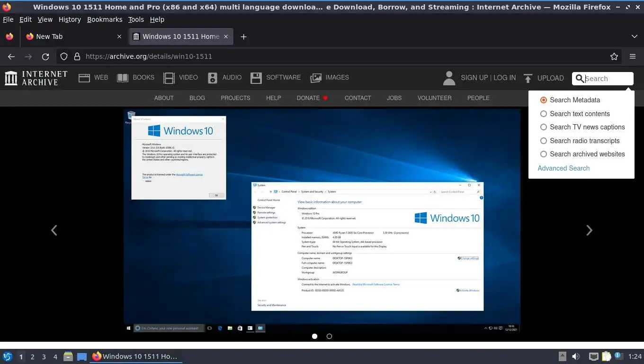Select second carousel image dot

coord(329,336)
